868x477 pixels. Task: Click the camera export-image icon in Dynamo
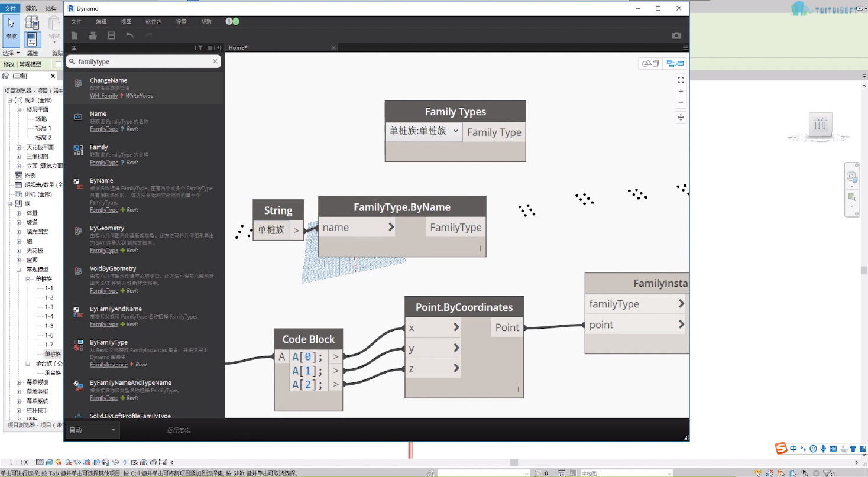(676, 35)
